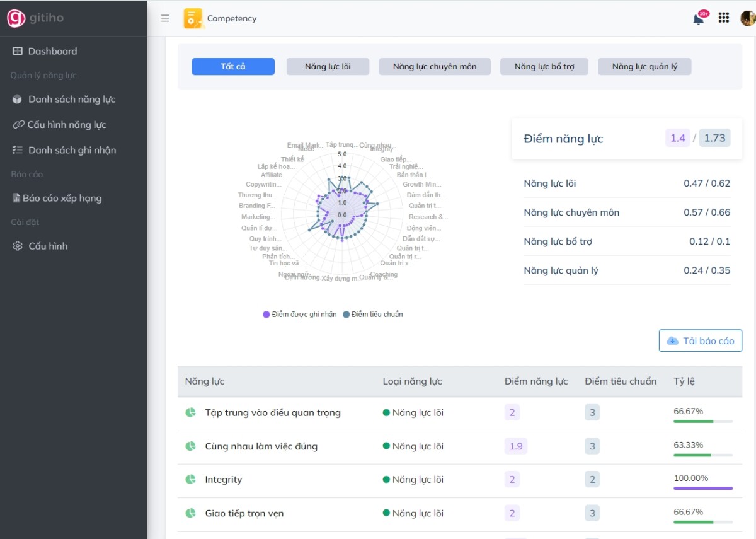Toggle Điểm tiêu chuẩn legend series
This screenshot has height=539, width=756.
click(x=373, y=314)
